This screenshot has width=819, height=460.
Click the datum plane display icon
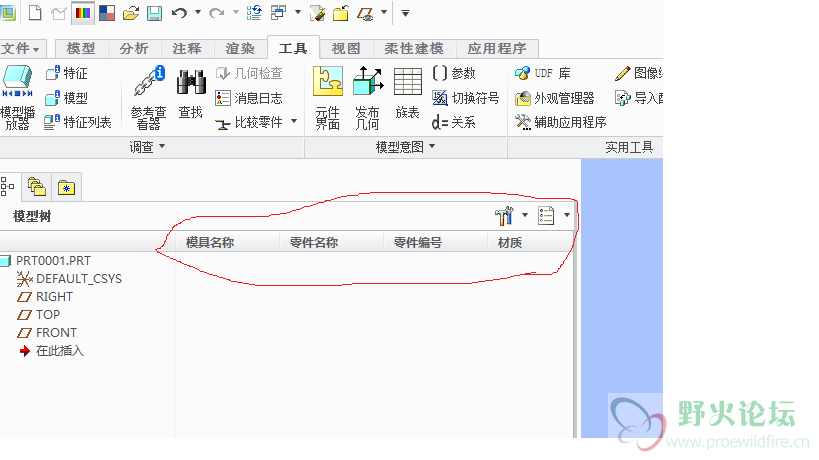[x=365, y=13]
